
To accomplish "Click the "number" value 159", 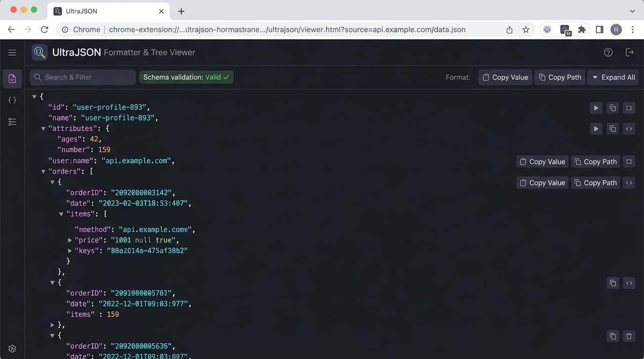I will tap(104, 150).
